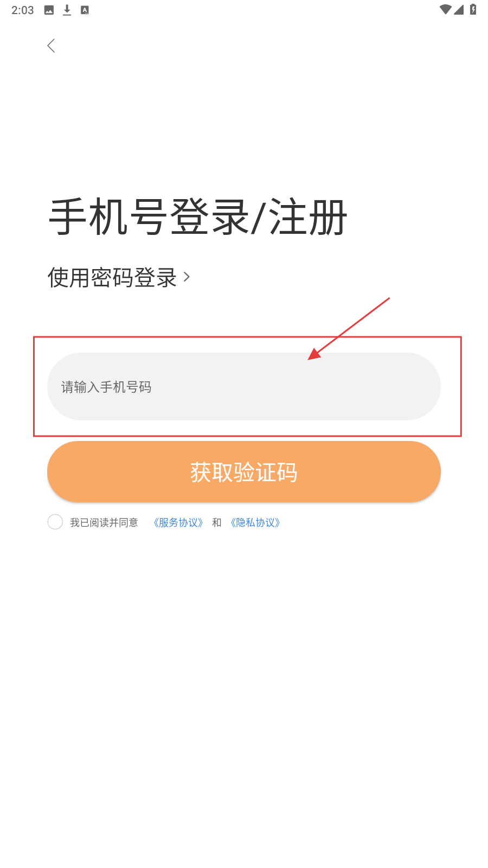Tap the cellular signal strength icon
Viewport: 488px width, 868px height.
click(x=459, y=9)
